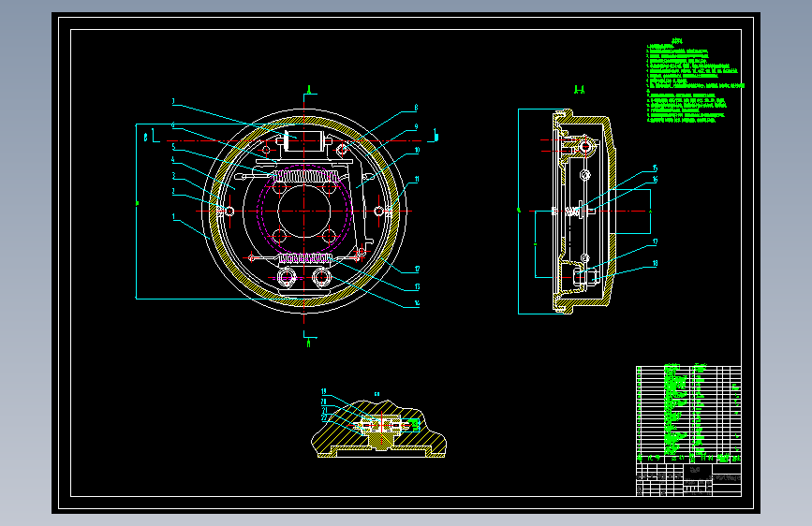Image resolution: width=812 pixels, height=526 pixels.
Task: Select the side section view of the drum
Action: click(584, 212)
